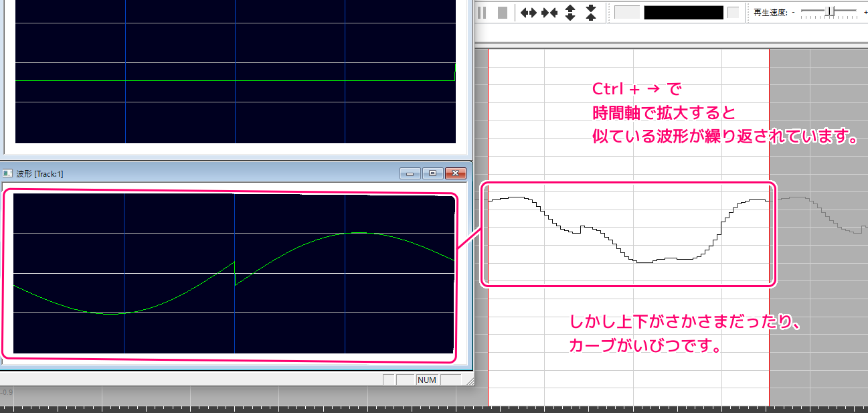The width and height of the screenshot is (868, 413).
Task: Shrink time axis horizontally icon
Action: (549, 12)
